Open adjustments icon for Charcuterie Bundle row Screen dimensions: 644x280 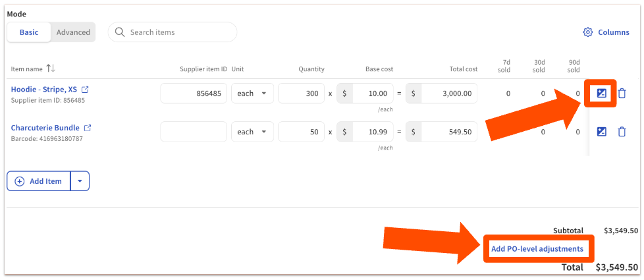click(601, 132)
